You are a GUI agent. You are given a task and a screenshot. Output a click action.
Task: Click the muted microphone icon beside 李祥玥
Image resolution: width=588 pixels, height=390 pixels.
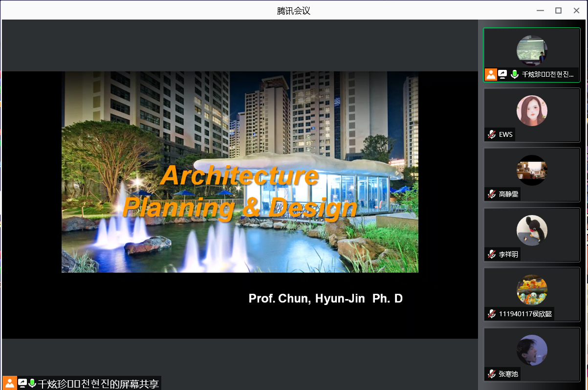tap(492, 254)
